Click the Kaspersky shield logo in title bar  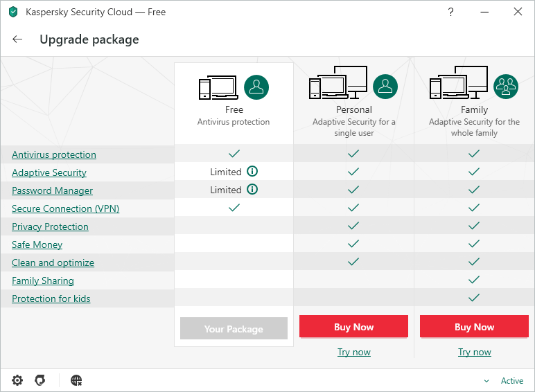(x=13, y=12)
